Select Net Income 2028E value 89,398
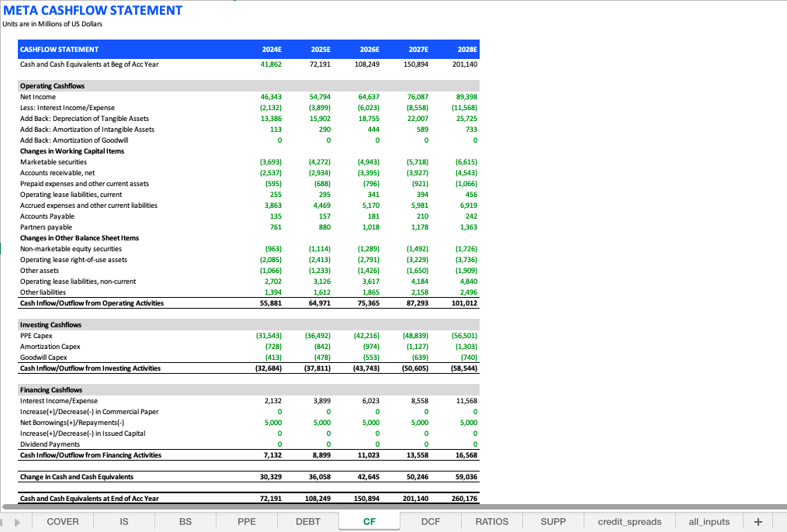 pyautogui.click(x=466, y=97)
